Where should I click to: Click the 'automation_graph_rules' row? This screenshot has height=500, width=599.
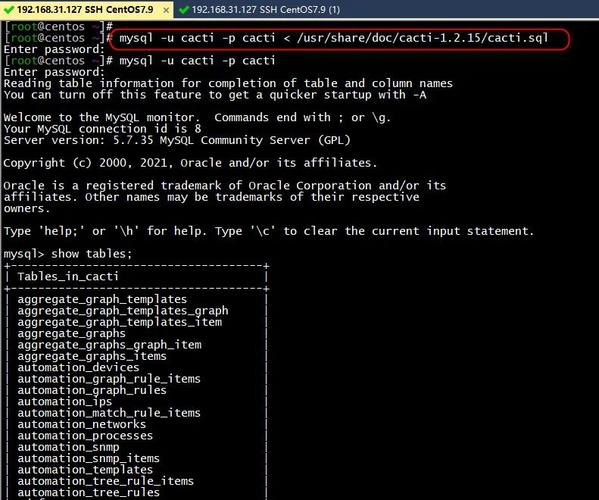point(92,390)
